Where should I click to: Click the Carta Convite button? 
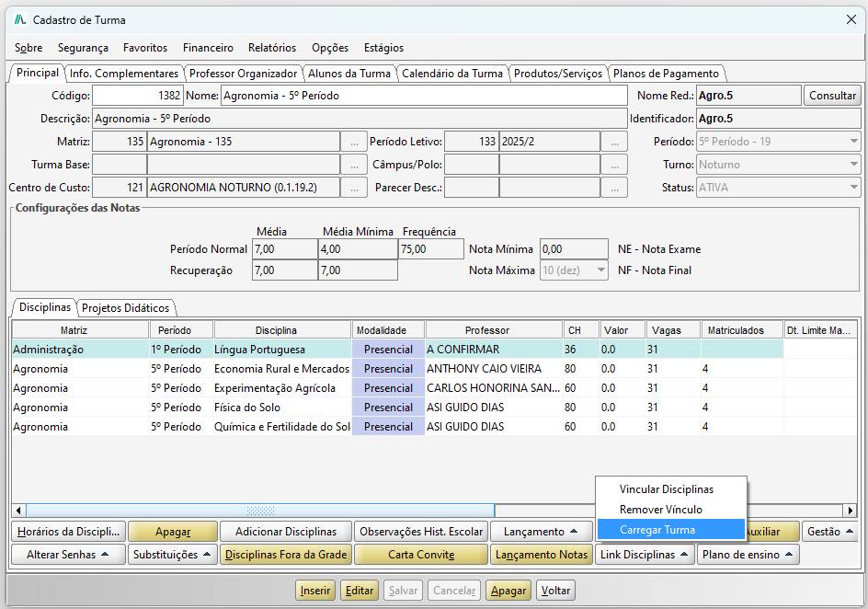pyautogui.click(x=421, y=554)
